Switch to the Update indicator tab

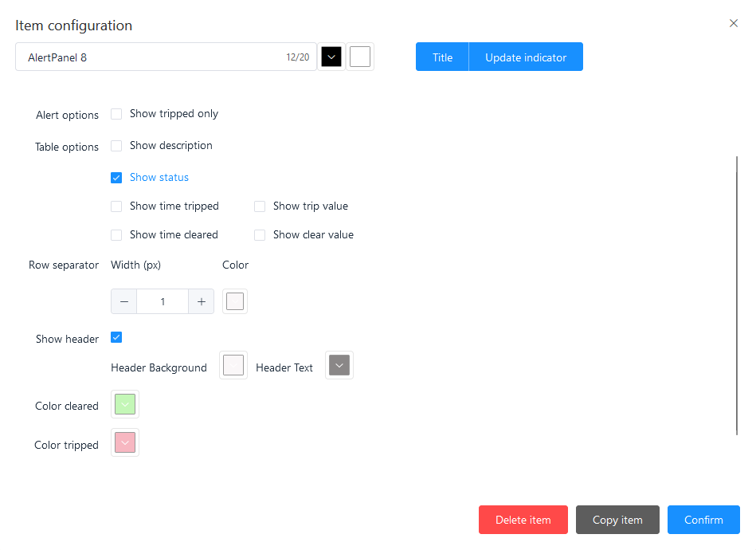point(526,57)
